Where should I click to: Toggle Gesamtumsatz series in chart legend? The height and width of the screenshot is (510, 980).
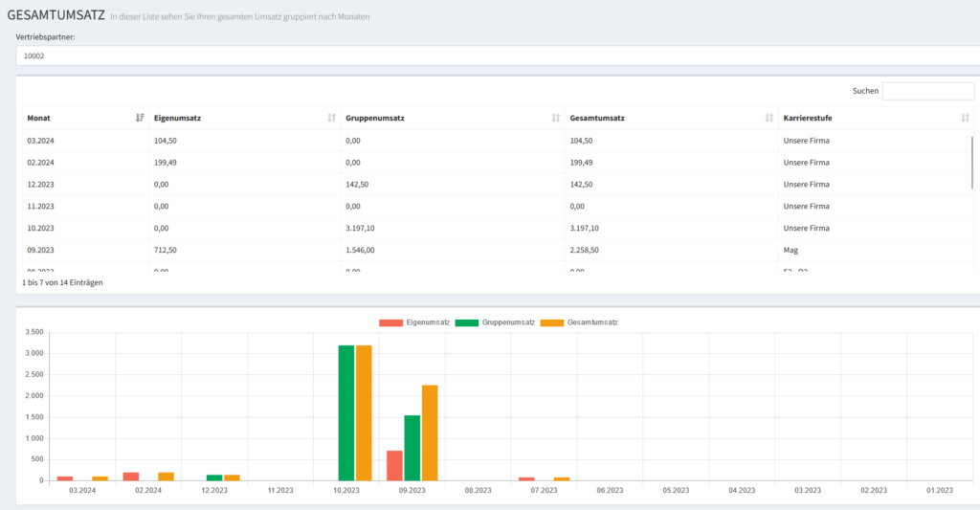(x=579, y=322)
